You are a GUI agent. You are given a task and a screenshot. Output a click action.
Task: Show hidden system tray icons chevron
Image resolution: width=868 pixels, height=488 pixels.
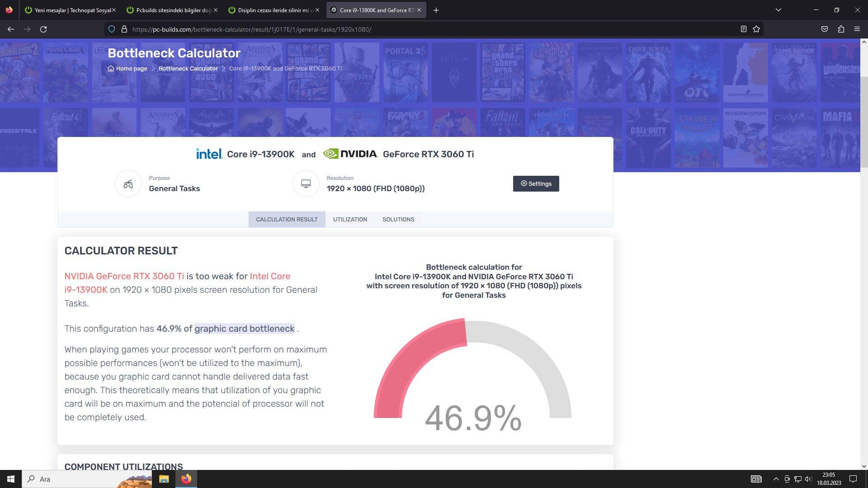[x=776, y=479]
